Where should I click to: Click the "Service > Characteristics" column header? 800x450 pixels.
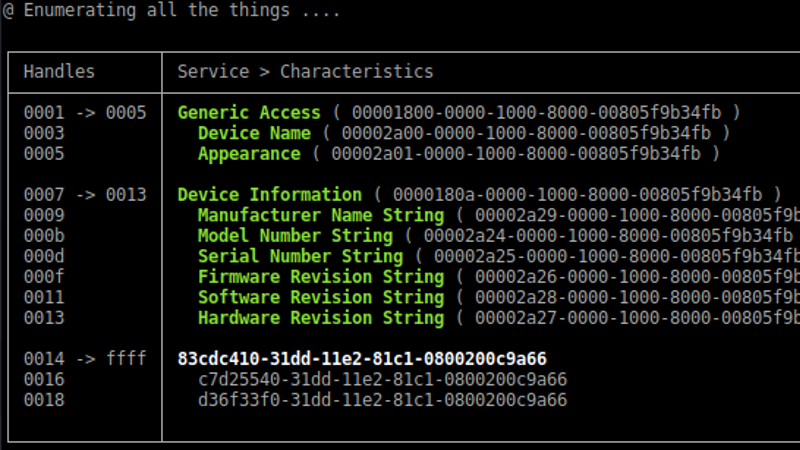[x=305, y=71]
